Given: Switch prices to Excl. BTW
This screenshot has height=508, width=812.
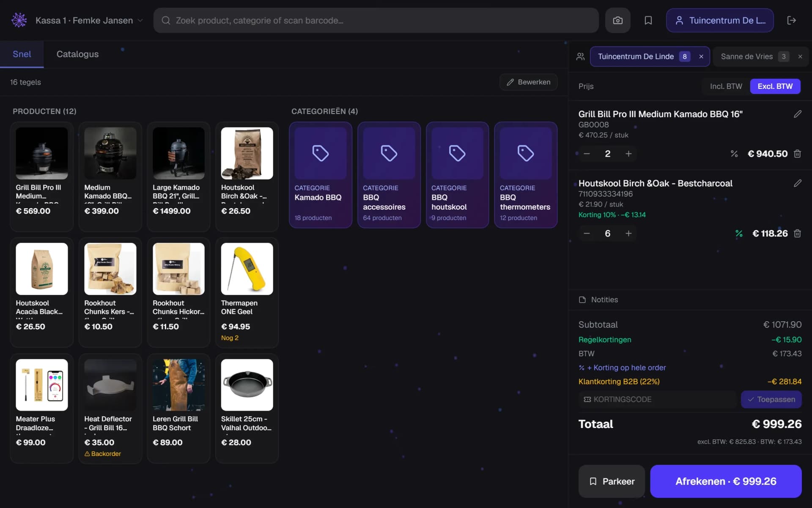Looking at the screenshot, I should pos(775,86).
